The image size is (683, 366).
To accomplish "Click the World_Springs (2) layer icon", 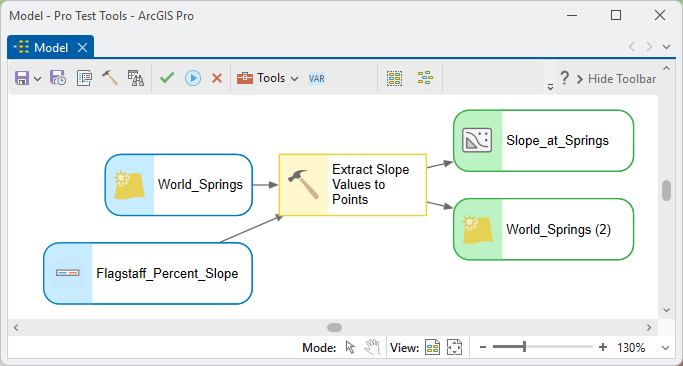I will pyautogui.click(x=477, y=230).
